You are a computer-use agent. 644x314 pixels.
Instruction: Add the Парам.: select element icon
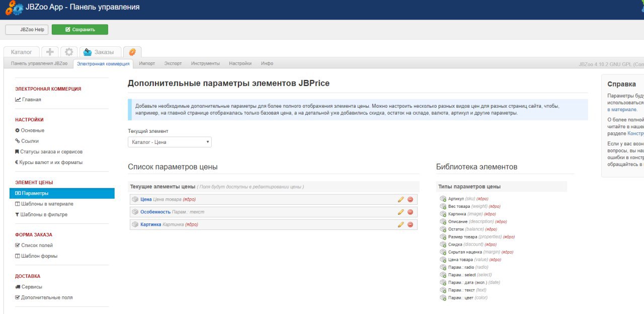click(x=443, y=275)
